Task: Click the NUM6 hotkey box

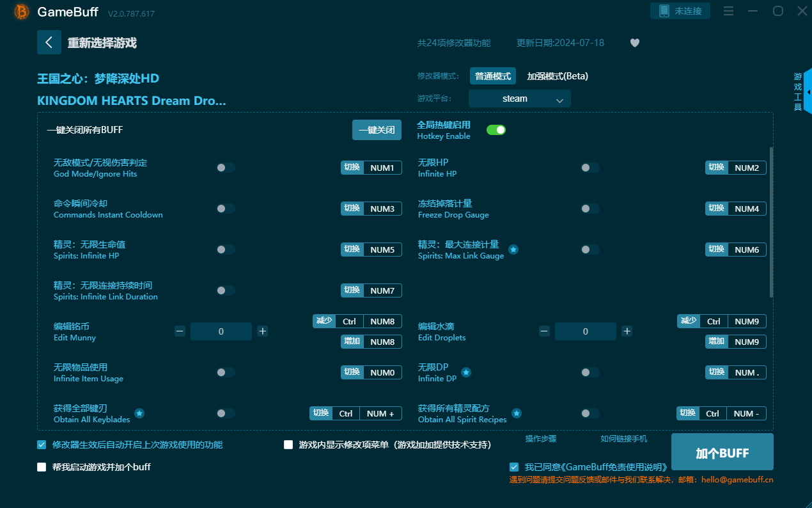Action: pos(747,250)
